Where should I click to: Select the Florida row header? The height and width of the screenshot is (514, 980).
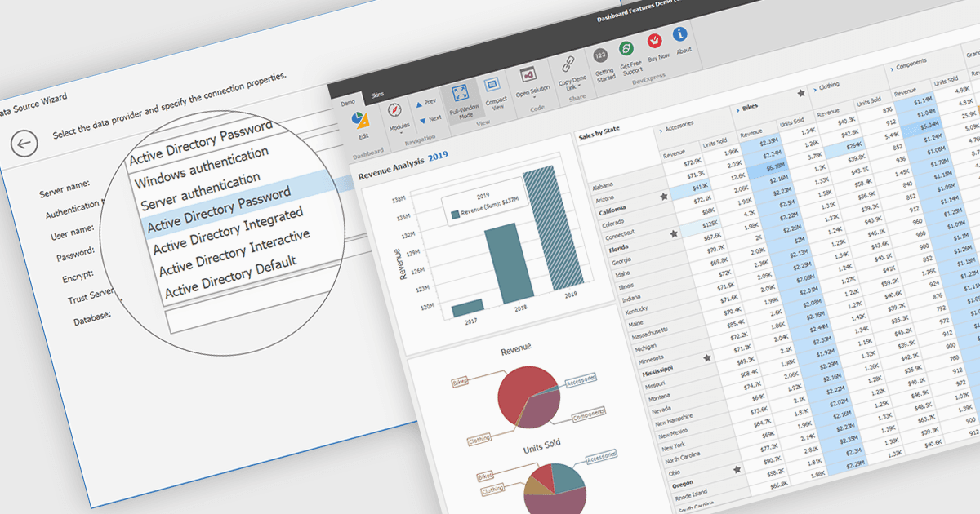(618, 247)
